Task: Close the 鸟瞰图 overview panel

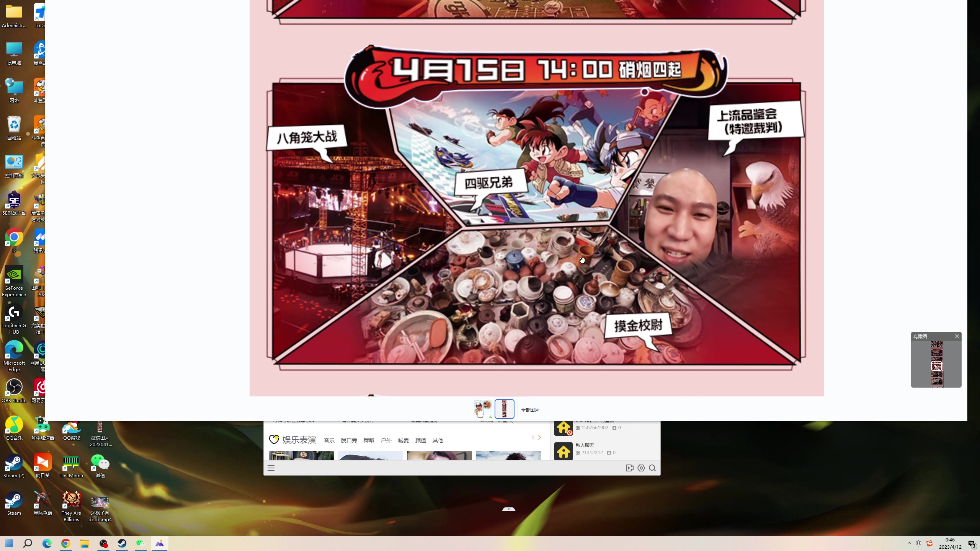Action: [957, 336]
